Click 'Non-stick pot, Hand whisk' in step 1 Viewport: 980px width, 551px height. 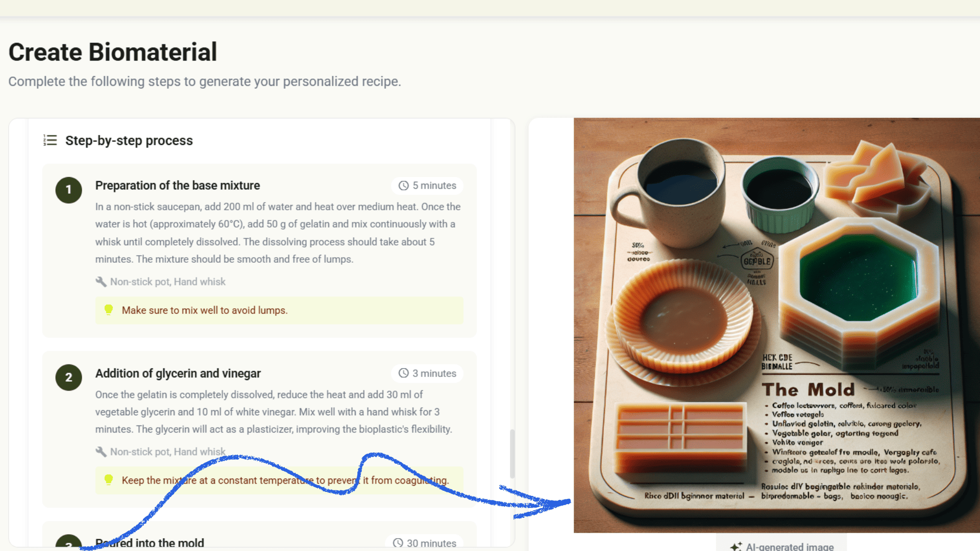[x=168, y=282]
